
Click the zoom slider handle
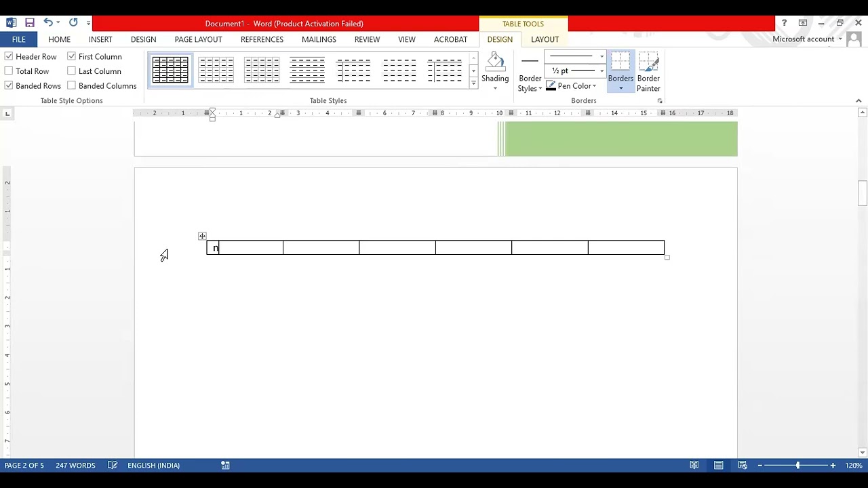797,466
